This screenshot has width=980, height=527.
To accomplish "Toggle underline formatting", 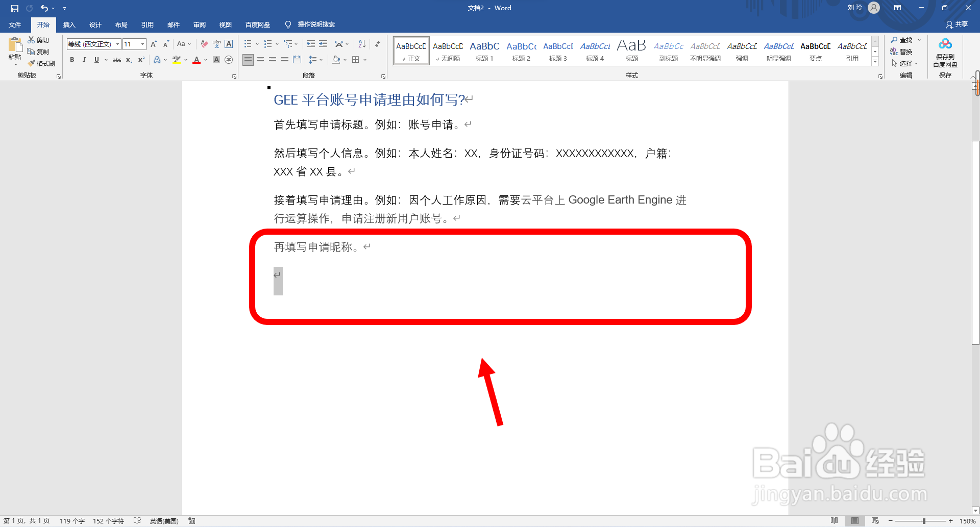I will point(96,60).
